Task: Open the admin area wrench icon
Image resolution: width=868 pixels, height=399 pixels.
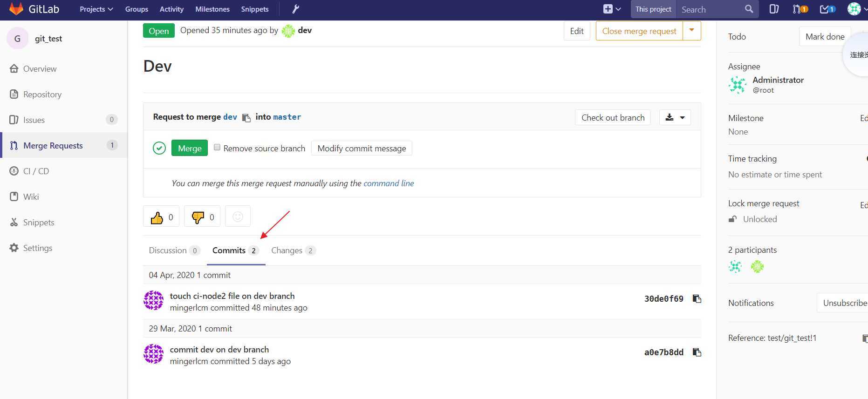Action: click(295, 9)
